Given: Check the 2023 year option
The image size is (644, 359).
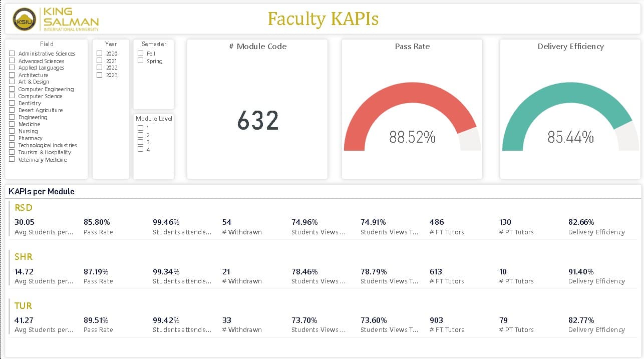Looking at the screenshot, I should click(x=100, y=75).
